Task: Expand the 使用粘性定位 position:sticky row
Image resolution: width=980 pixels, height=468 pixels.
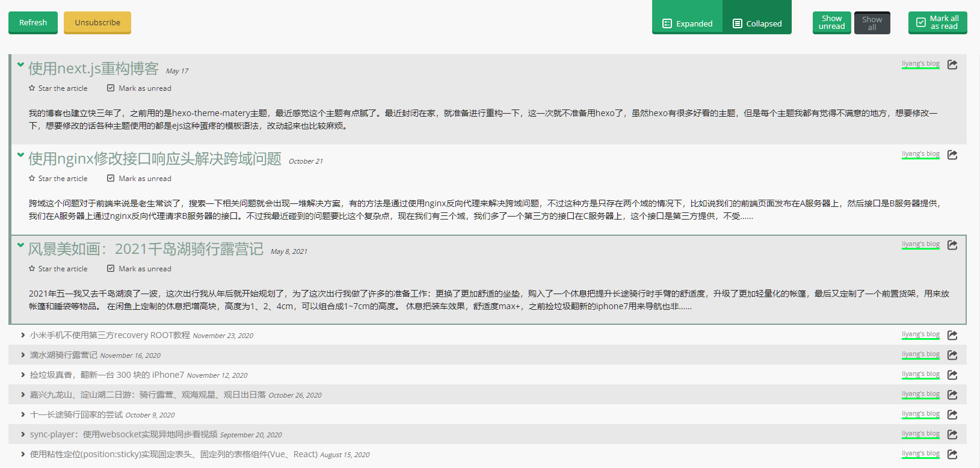Action: pos(23,454)
